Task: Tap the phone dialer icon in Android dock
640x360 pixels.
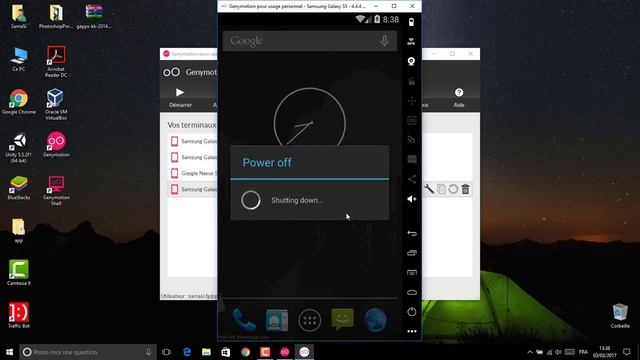Action: coord(244,320)
